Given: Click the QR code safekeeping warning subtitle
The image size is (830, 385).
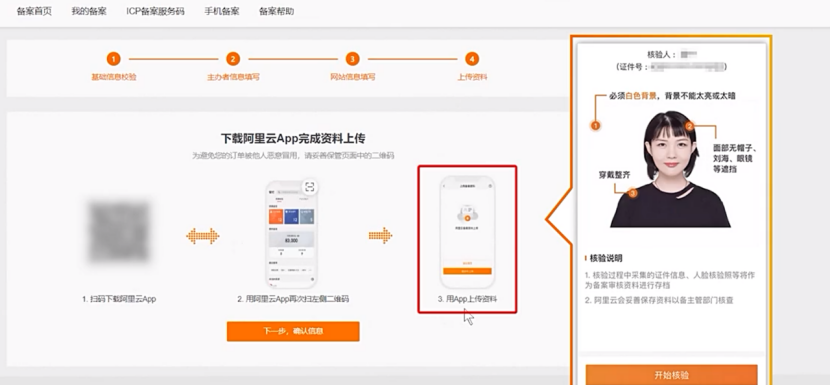Looking at the screenshot, I should pyautogui.click(x=293, y=156).
